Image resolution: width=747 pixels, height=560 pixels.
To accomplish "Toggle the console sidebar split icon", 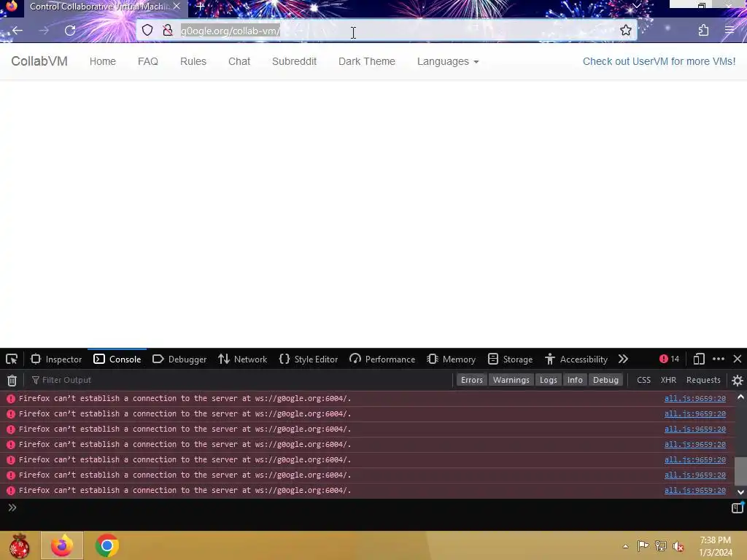I will pyautogui.click(x=738, y=507).
